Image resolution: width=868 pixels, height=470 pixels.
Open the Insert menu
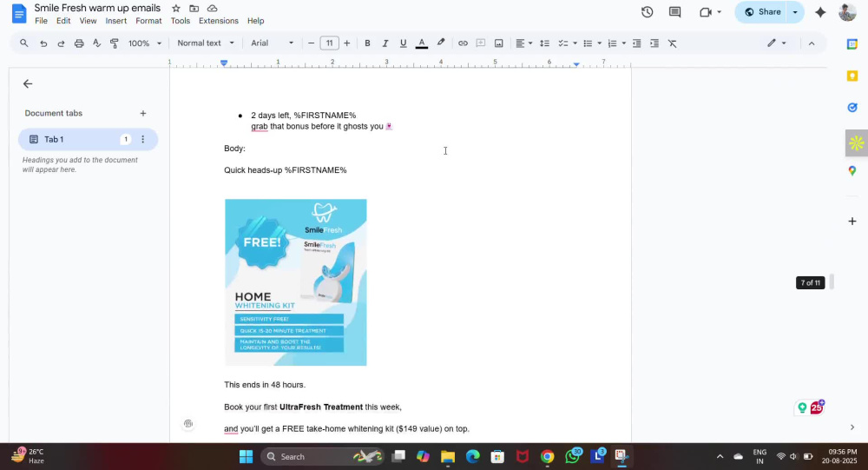(x=116, y=21)
